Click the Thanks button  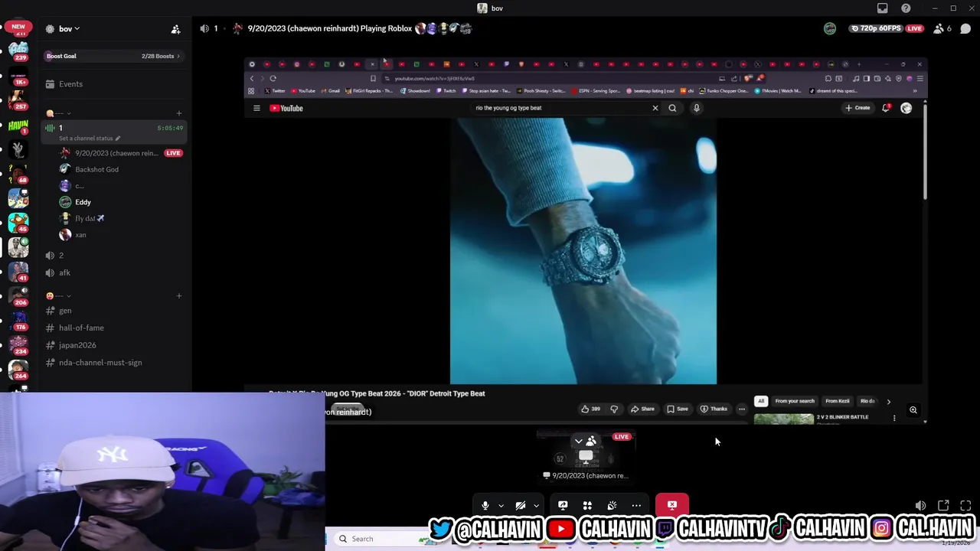[714, 409]
